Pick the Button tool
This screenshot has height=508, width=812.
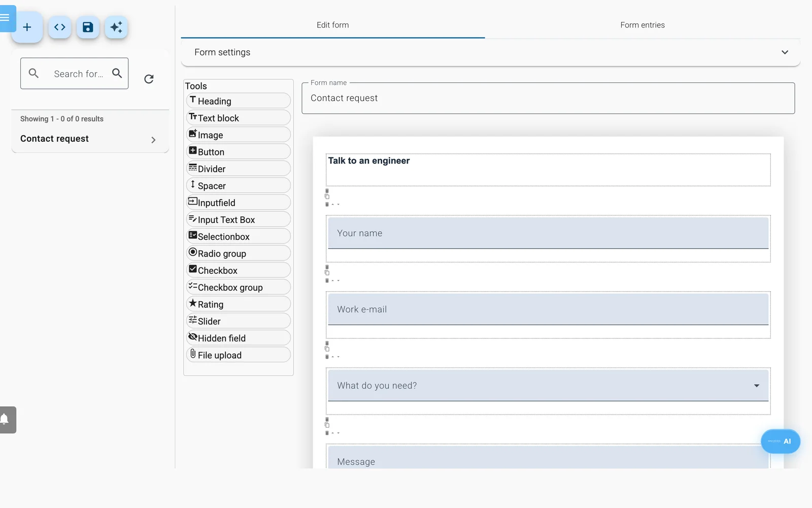(x=239, y=151)
